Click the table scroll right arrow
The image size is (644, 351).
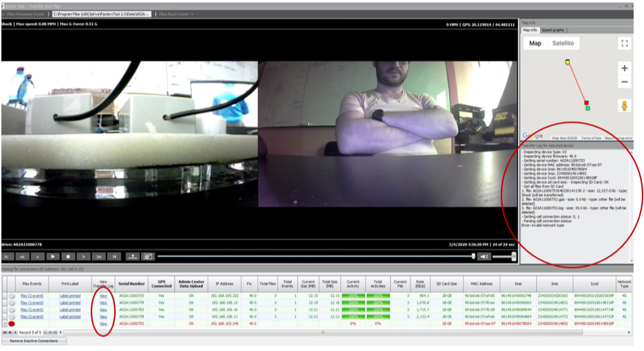[629, 332]
